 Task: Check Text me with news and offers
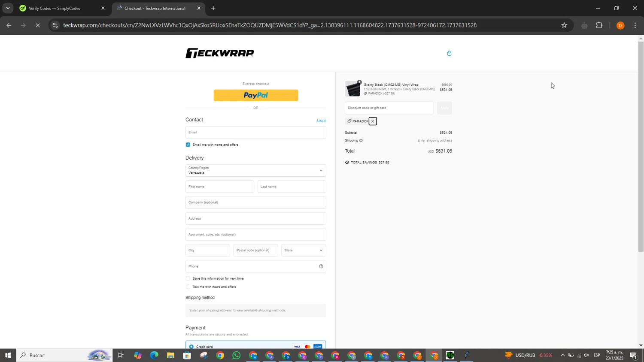click(x=188, y=287)
